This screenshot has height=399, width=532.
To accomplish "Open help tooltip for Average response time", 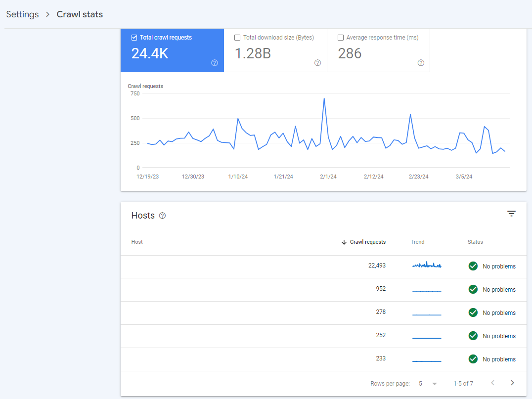I will [x=421, y=63].
